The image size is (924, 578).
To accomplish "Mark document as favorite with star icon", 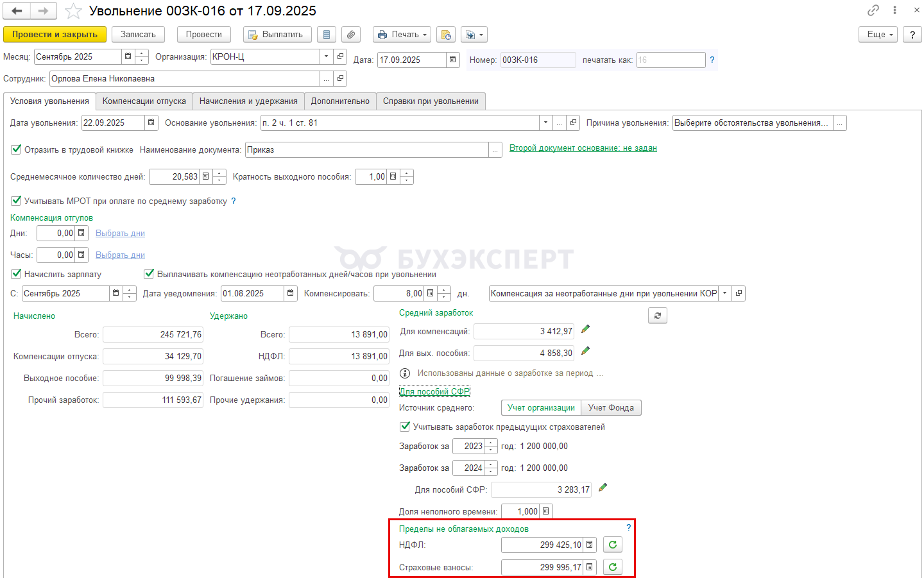I will point(74,11).
